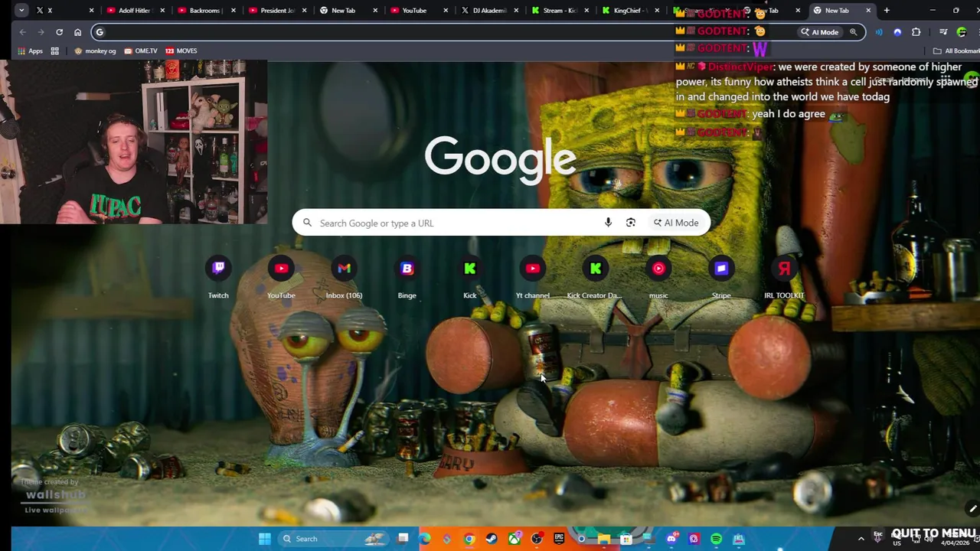Focus the Search Google or type a URL field
Viewport: 980px width, 551px height.
point(501,223)
